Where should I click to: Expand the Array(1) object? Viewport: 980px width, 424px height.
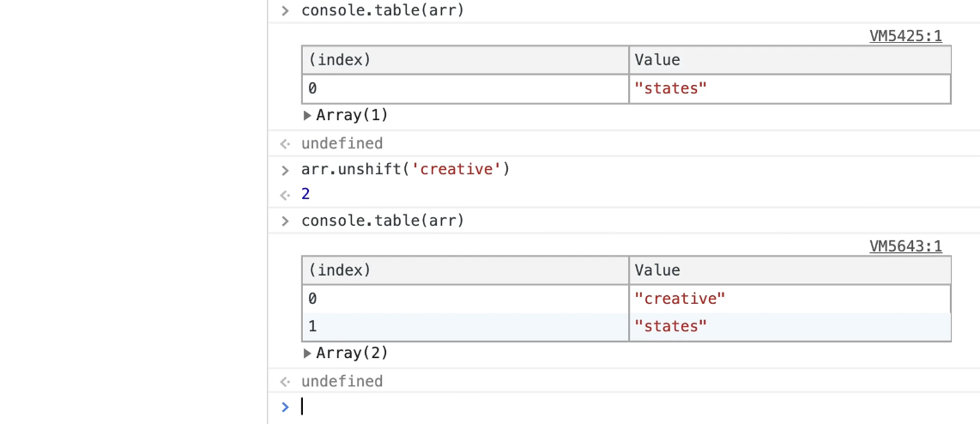(x=308, y=115)
